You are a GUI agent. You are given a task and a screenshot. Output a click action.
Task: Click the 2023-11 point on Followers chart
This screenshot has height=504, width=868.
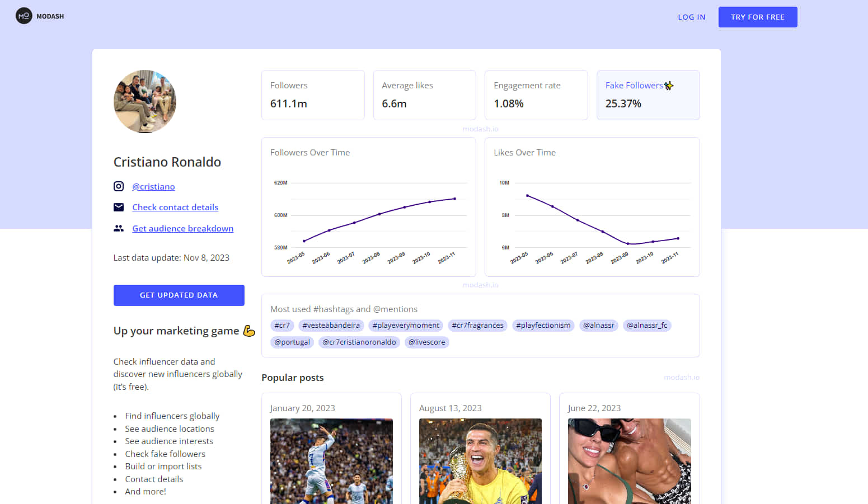tap(454, 199)
